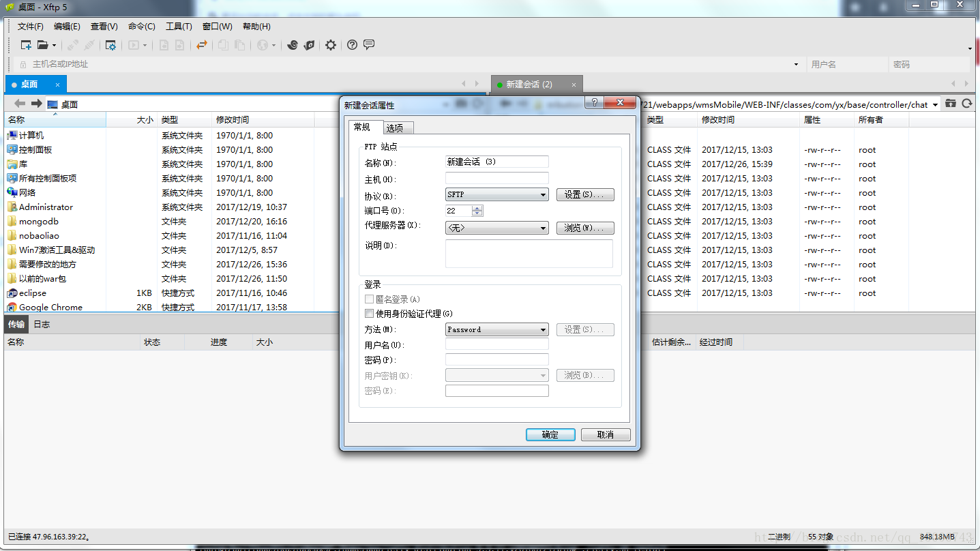
Task: Open the 工具(T) menu
Action: [x=179, y=27]
